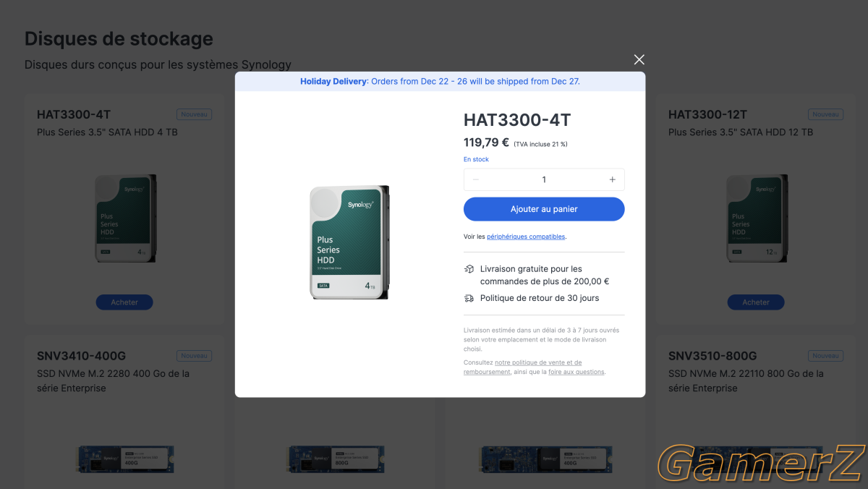Click the background HAT3300-4T card title

point(73,114)
